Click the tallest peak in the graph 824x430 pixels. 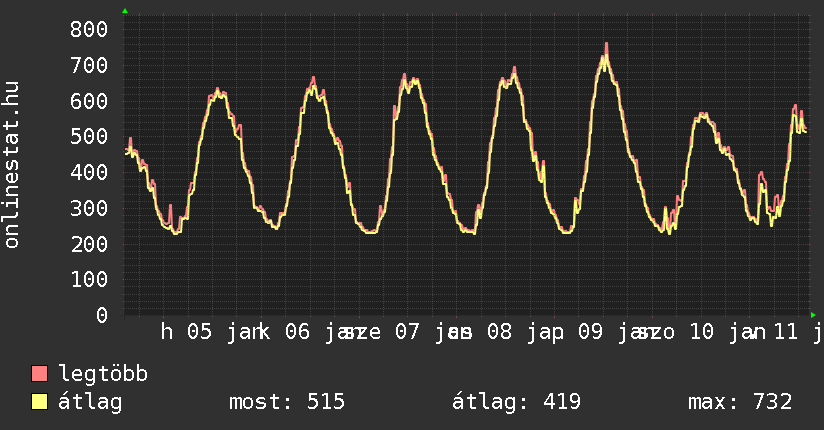tap(606, 45)
